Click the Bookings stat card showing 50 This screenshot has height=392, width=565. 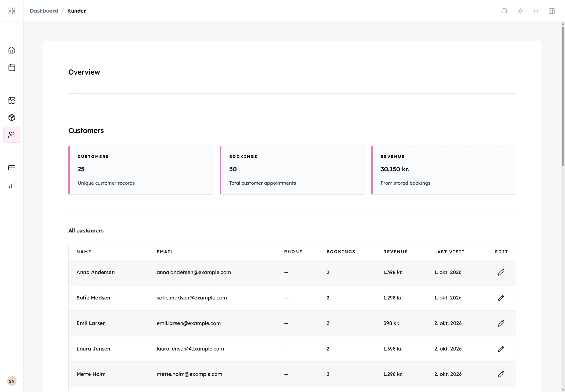[x=292, y=170]
